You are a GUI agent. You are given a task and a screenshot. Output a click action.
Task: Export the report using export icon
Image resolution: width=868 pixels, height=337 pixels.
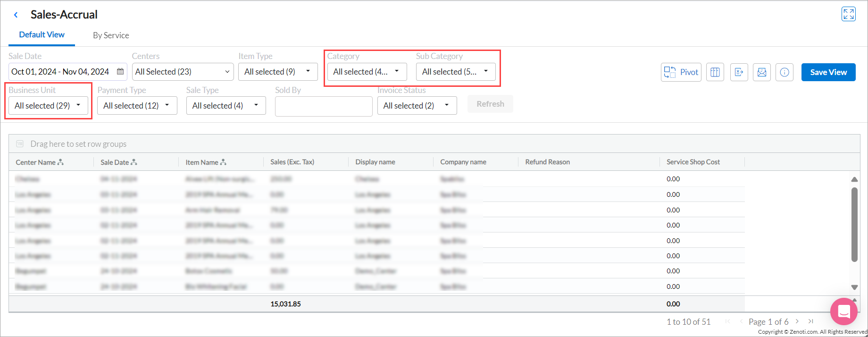click(x=739, y=72)
